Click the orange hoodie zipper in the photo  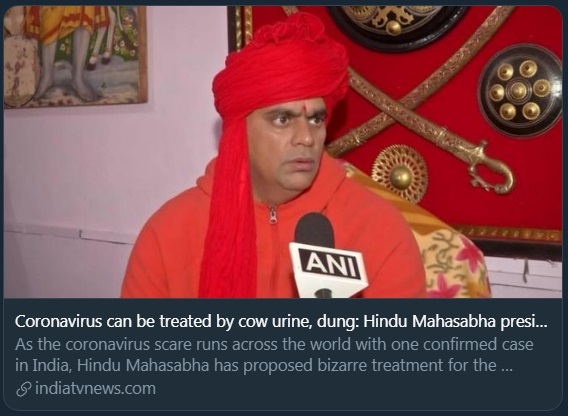[x=273, y=215]
